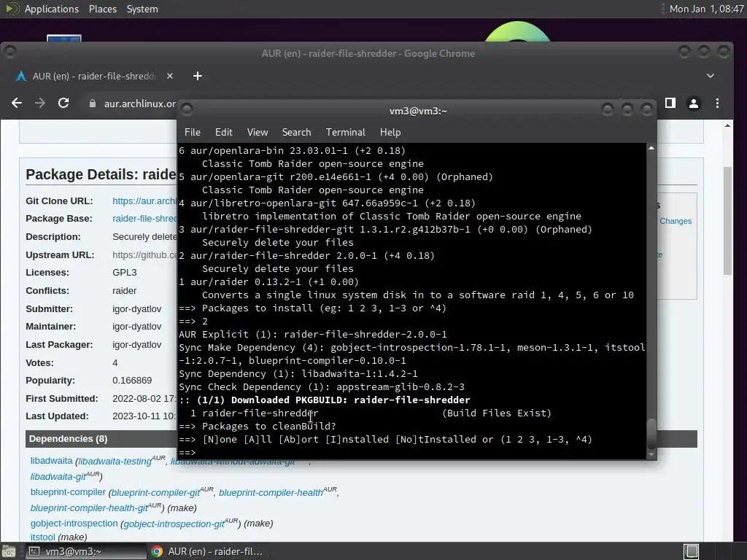Click the Submitter value igor-dyatlov
This screenshot has height=560, width=747.
[x=136, y=308]
